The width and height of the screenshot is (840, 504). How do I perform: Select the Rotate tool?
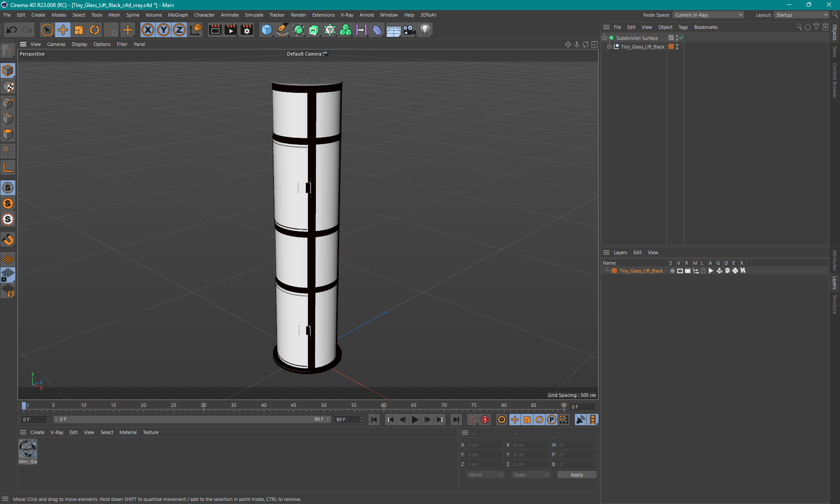click(x=94, y=30)
